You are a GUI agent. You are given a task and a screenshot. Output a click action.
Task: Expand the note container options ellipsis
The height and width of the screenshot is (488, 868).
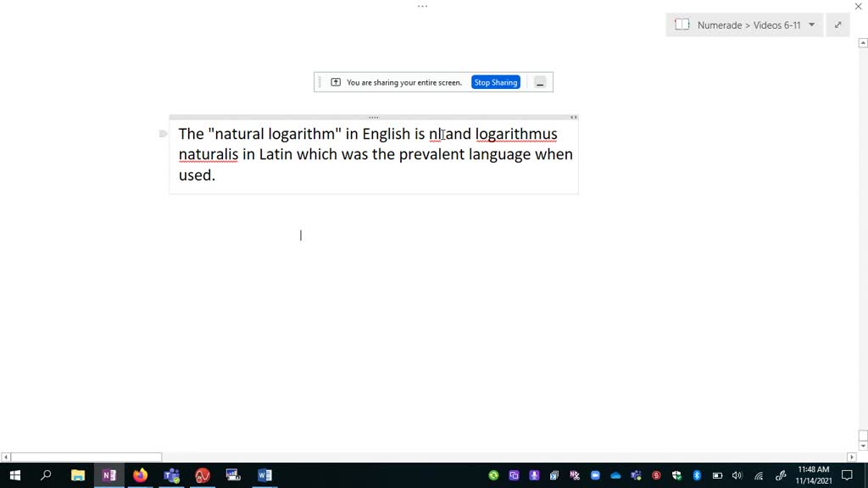click(374, 117)
